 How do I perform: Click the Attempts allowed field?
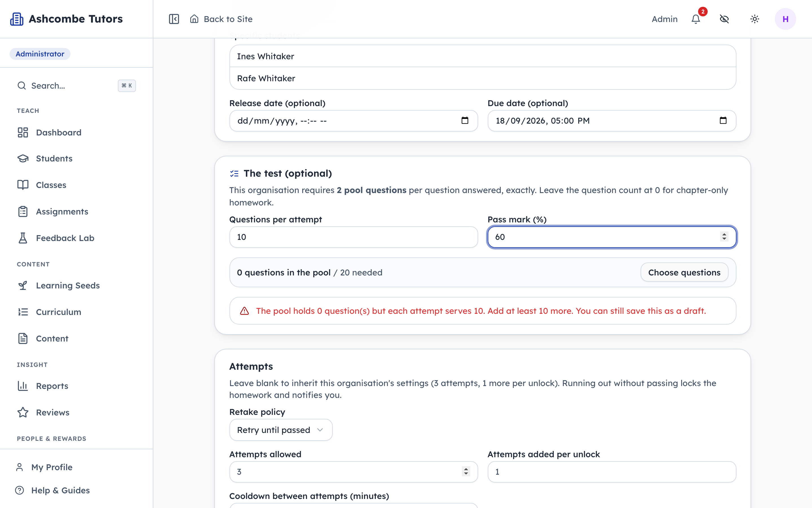tap(353, 472)
